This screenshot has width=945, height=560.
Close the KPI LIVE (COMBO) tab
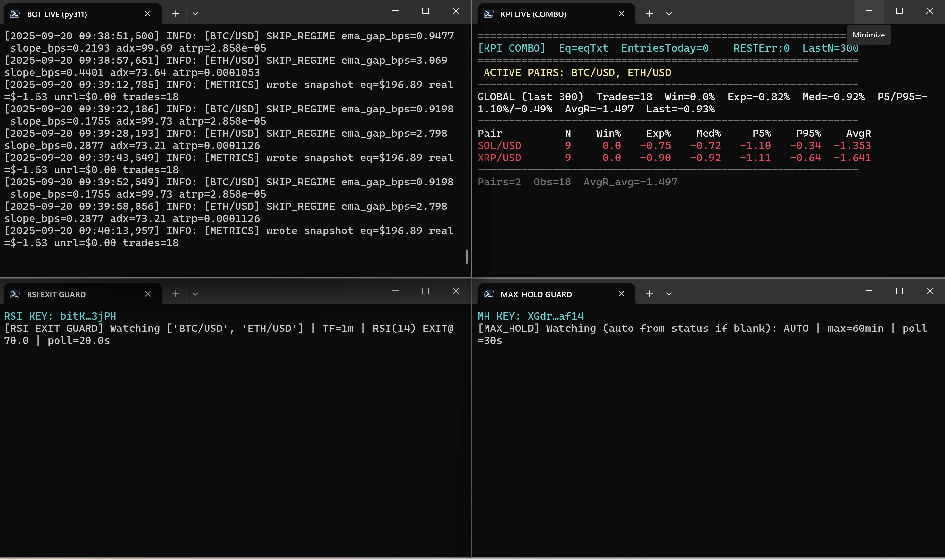coord(621,13)
